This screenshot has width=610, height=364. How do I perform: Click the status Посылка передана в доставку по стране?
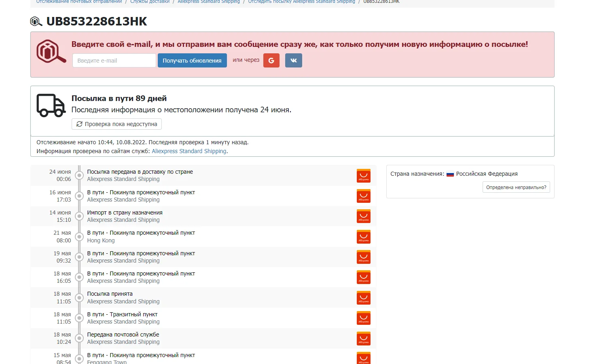click(140, 172)
